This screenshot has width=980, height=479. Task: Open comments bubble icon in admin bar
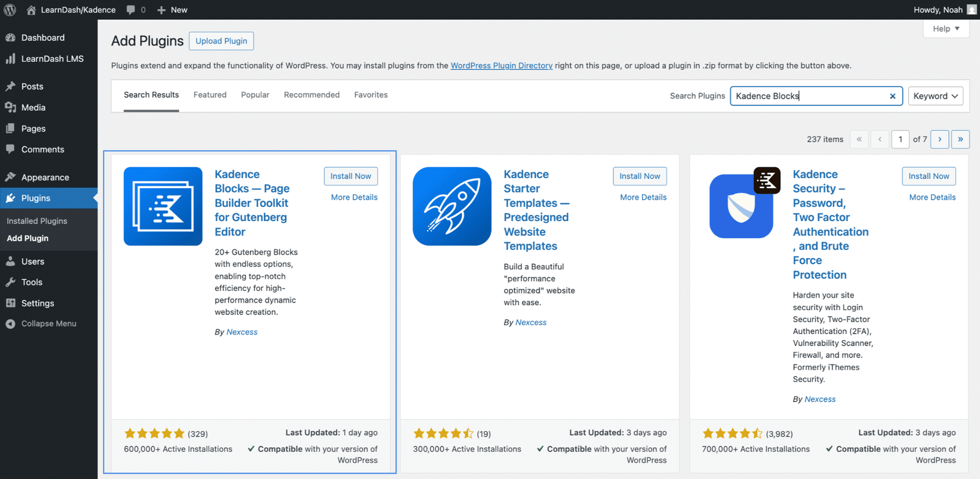coord(130,10)
